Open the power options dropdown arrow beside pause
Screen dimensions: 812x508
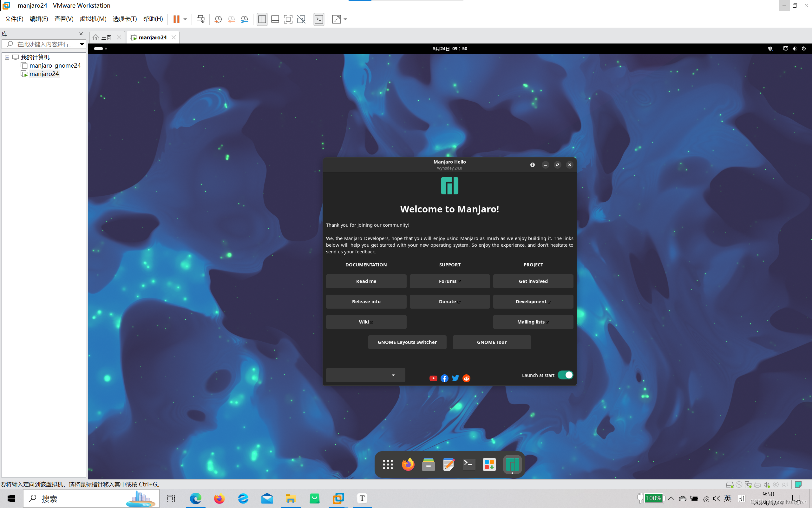click(x=185, y=19)
